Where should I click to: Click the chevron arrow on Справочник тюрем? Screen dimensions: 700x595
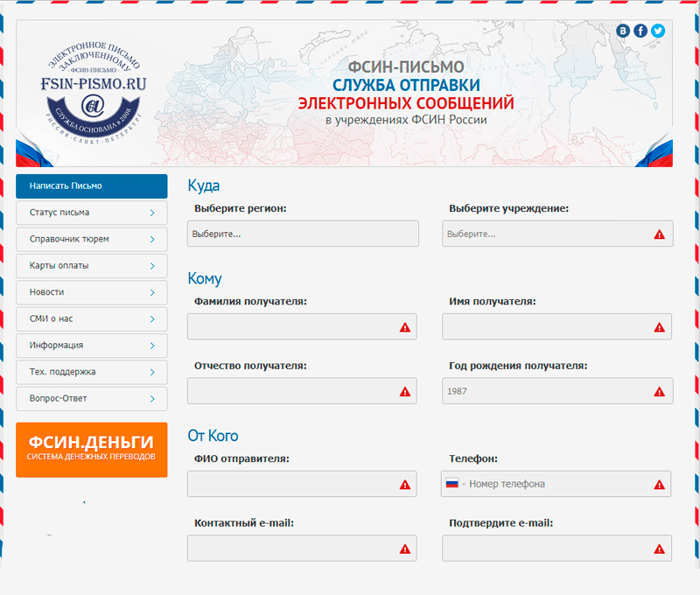pyautogui.click(x=152, y=239)
